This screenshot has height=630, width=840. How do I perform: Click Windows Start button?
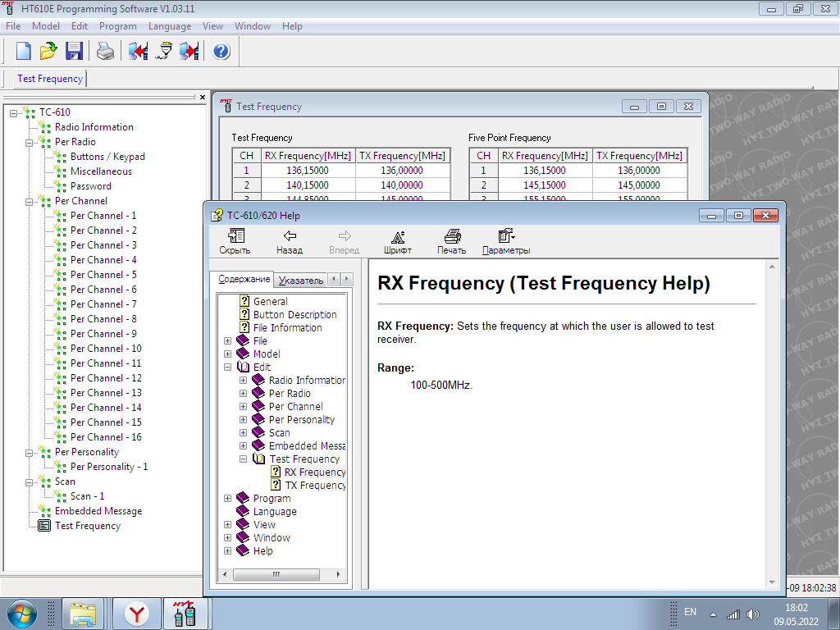click(x=22, y=614)
